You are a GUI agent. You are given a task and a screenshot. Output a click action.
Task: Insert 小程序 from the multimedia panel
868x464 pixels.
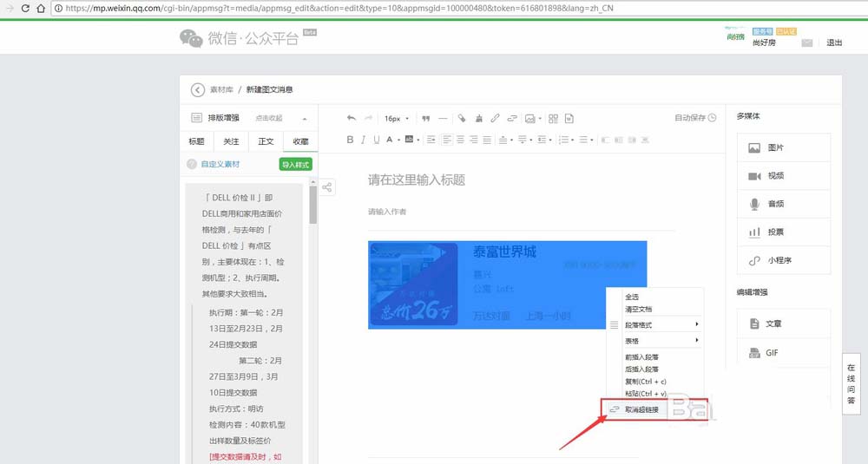coord(784,260)
